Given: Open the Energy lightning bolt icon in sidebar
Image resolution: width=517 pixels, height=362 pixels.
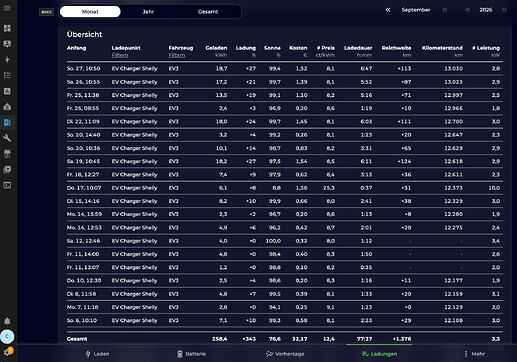Looking at the screenshot, I should 7,60.
